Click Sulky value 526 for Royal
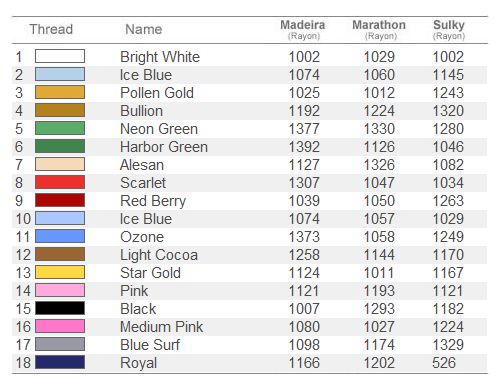500x384 pixels. (x=444, y=363)
